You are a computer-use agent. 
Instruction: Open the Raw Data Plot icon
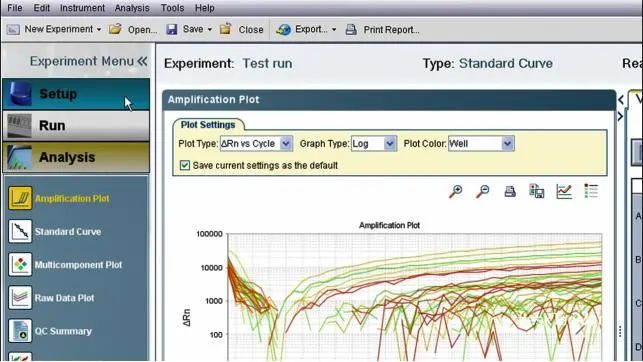pyautogui.click(x=20, y=298)
